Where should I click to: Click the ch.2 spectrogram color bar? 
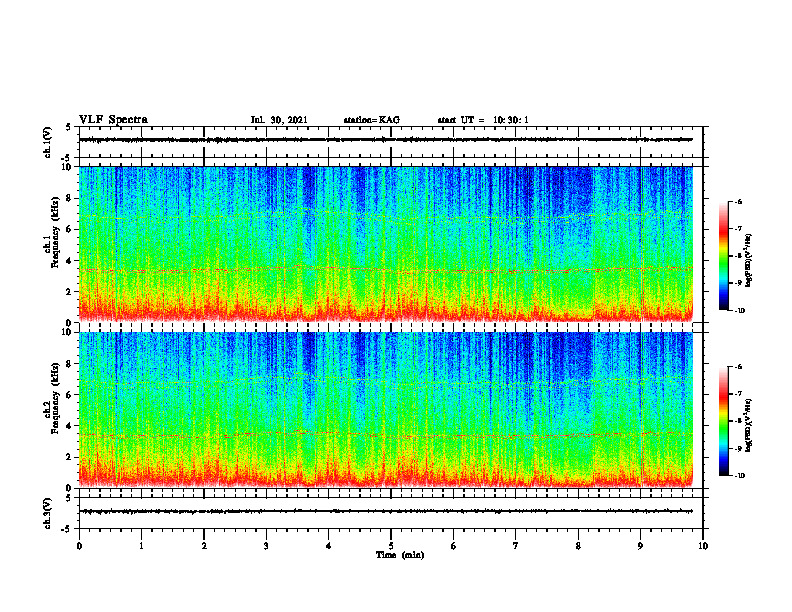(x=724, y=421)
